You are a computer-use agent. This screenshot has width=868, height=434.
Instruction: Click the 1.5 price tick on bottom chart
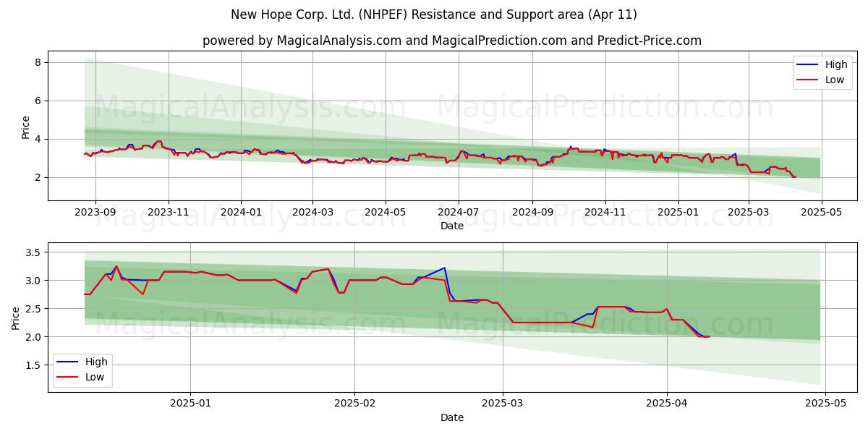(35, 365)
